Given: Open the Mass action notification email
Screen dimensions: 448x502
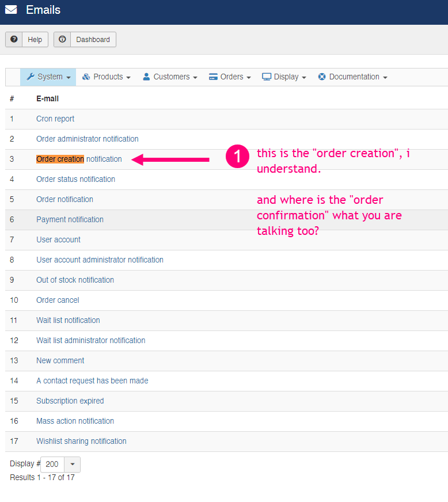Looking at the screenshot, I should pos(75,421).
